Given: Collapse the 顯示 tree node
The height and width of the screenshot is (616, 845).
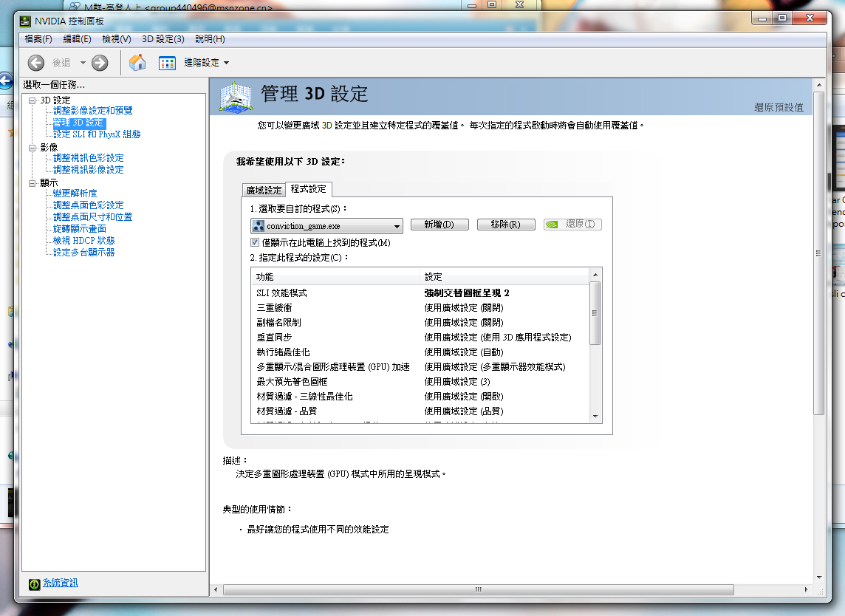Looking at the screenshot, I should point(32,182).
